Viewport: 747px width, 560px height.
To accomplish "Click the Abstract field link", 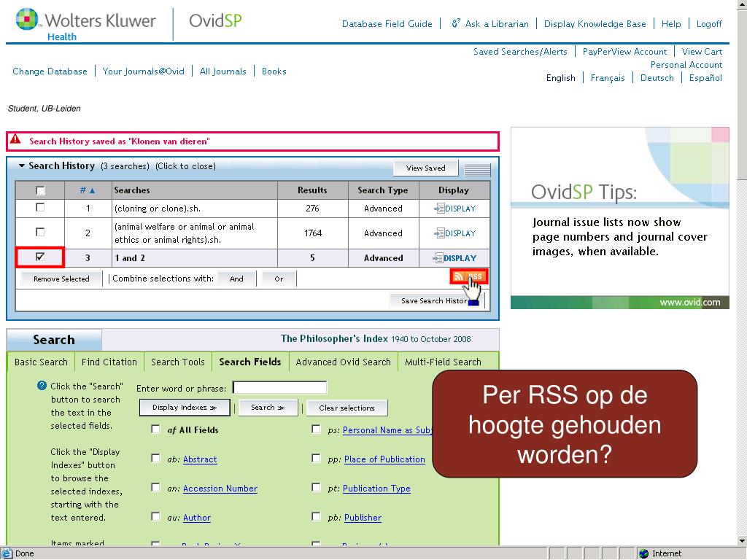I will (200, 459).
